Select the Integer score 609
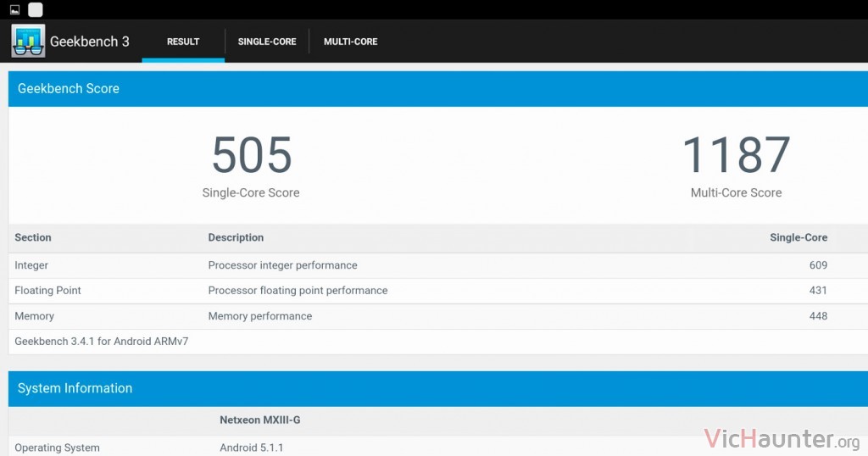Viewport: 868px width, 456px height. click(x=818, y=265)
